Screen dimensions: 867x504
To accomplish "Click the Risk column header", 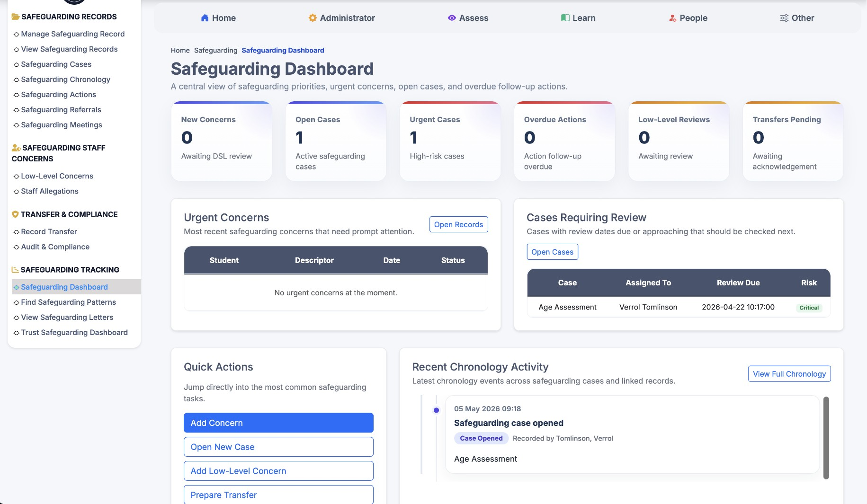I will click(809, 283).
